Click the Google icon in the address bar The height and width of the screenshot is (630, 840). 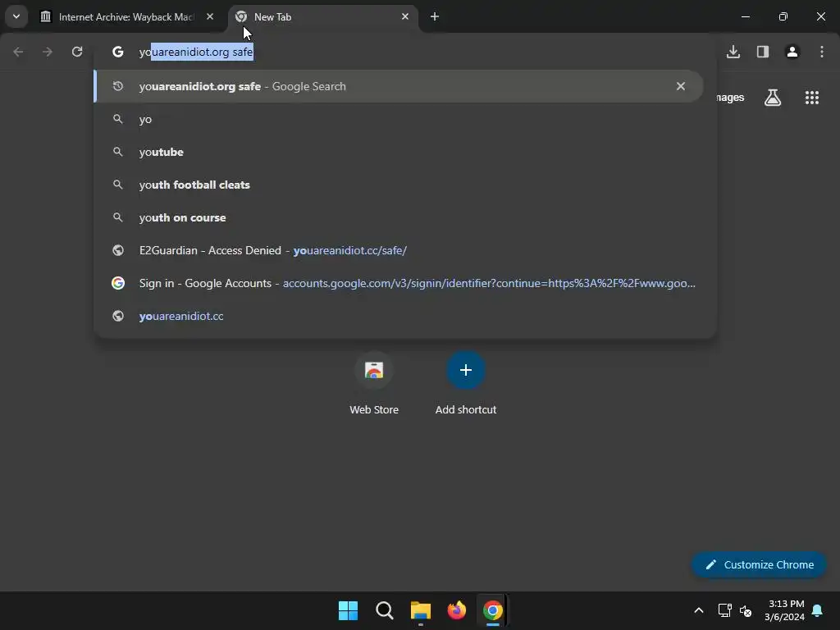pos(118,52)
